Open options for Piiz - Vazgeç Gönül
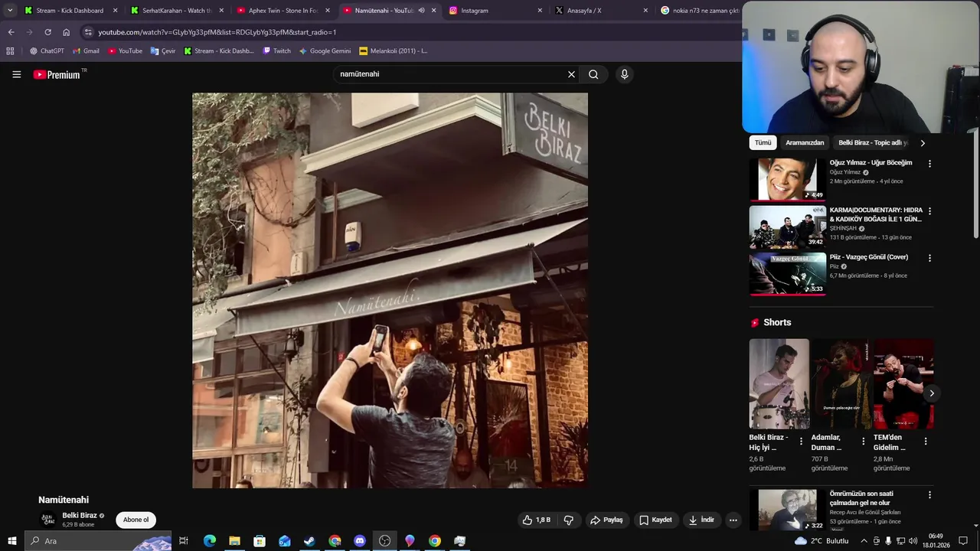 [929, 258]
